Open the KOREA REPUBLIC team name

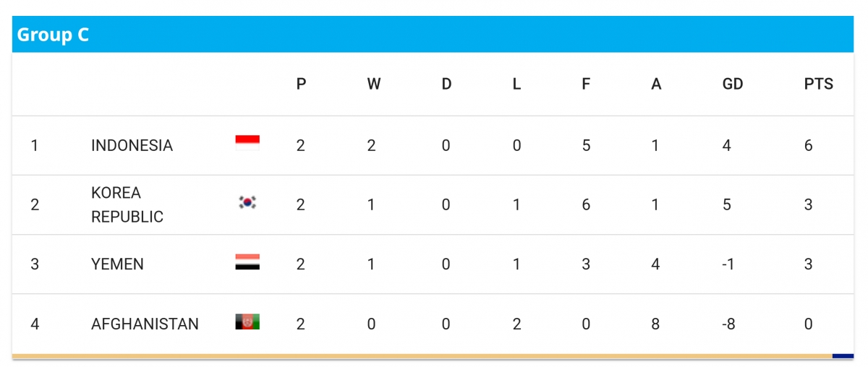point(127,205)
